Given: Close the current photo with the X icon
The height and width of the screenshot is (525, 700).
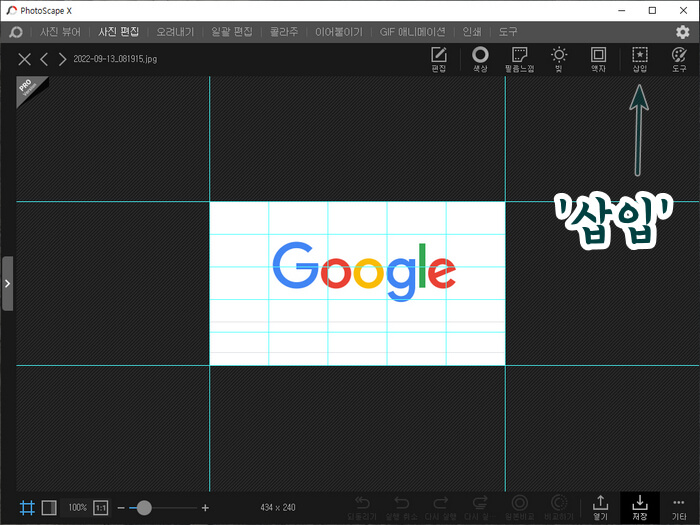Looking at the screenshot, I should pyautogui.click(x=25, y=59).
